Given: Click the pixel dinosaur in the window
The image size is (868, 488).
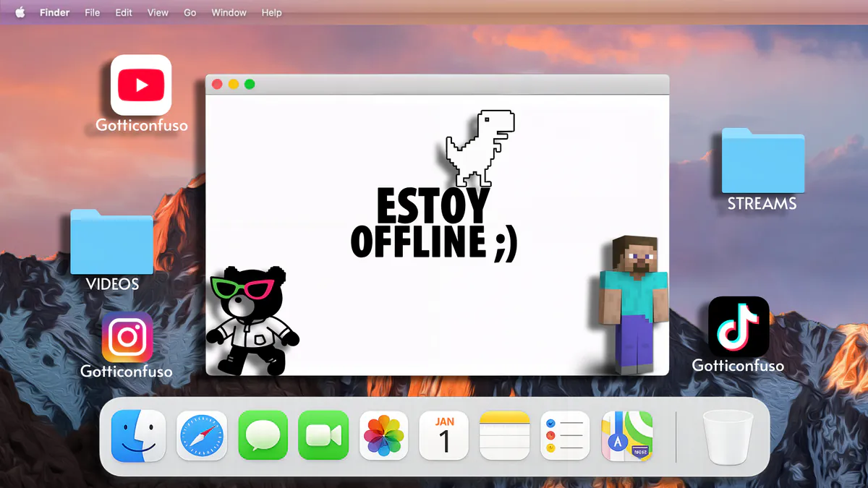Looking at the screenshot, I should coord(480,148).
